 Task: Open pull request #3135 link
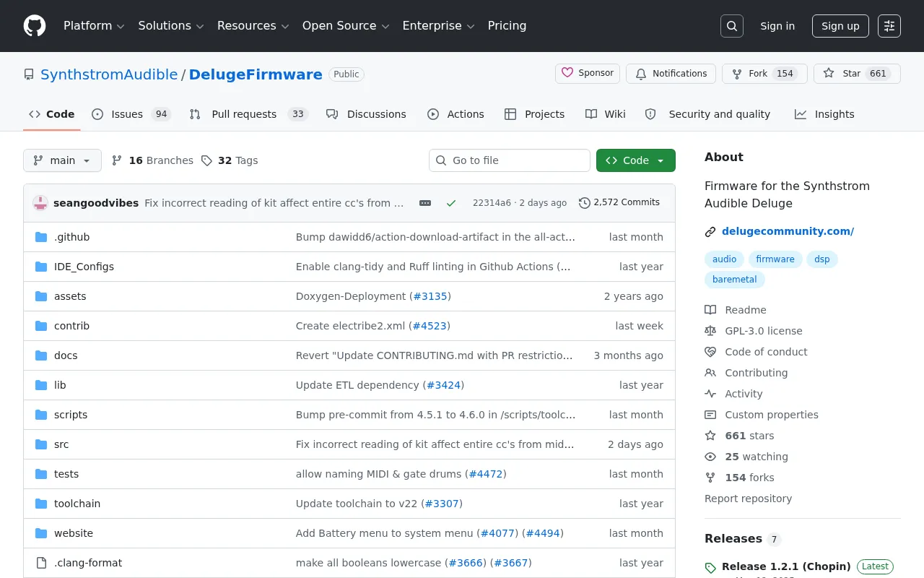430,296
